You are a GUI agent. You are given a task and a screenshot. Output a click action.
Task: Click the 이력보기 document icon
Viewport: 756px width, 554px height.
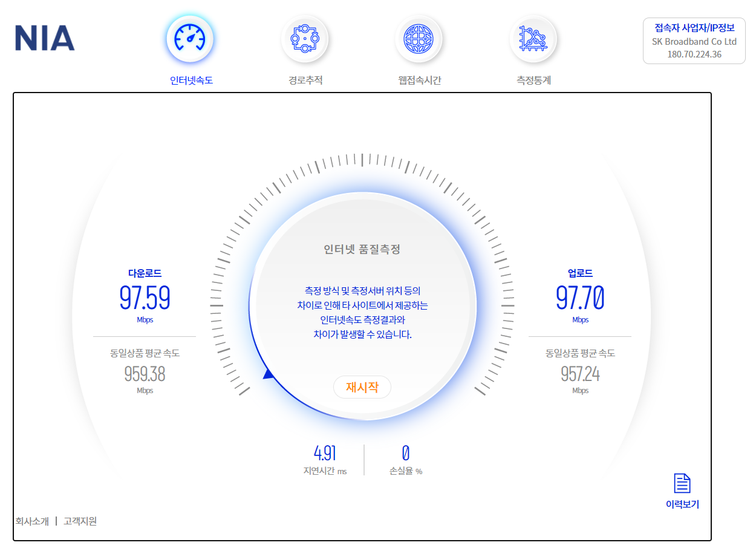point(682,483)
